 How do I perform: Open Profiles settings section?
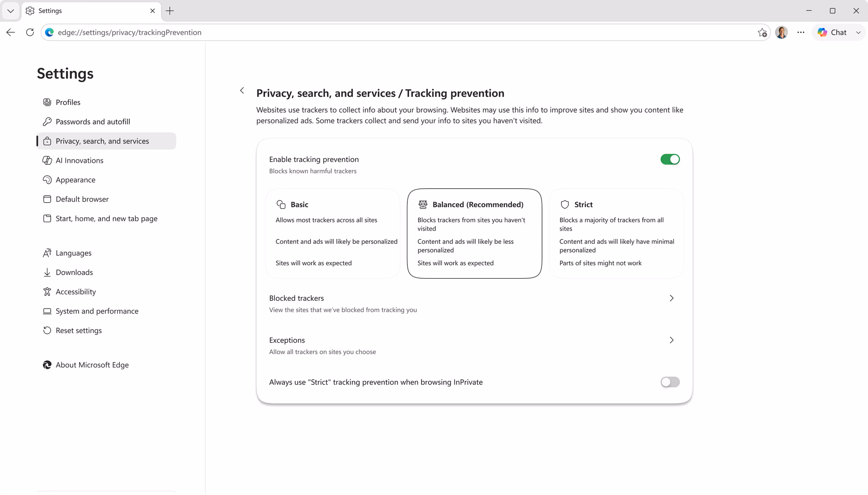(107, 102)
